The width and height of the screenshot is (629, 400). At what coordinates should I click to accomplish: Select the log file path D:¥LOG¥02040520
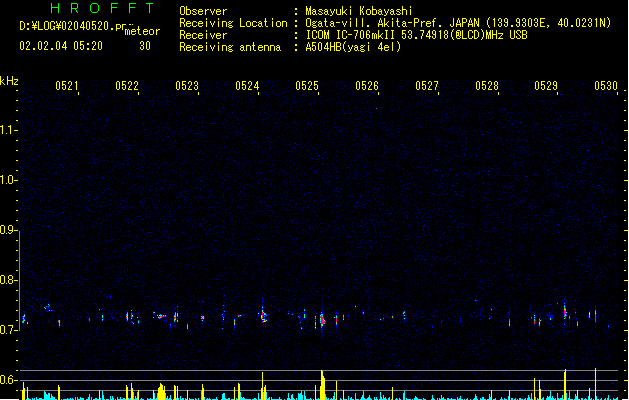pyautogui.click(x=72, y=26)
